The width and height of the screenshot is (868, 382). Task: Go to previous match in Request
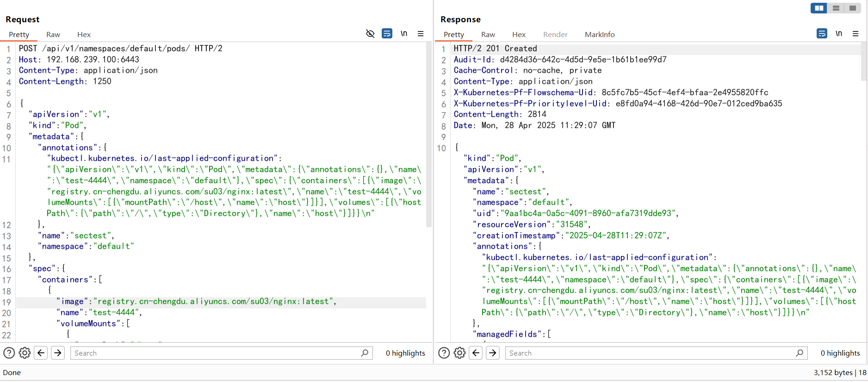[41, 353]
